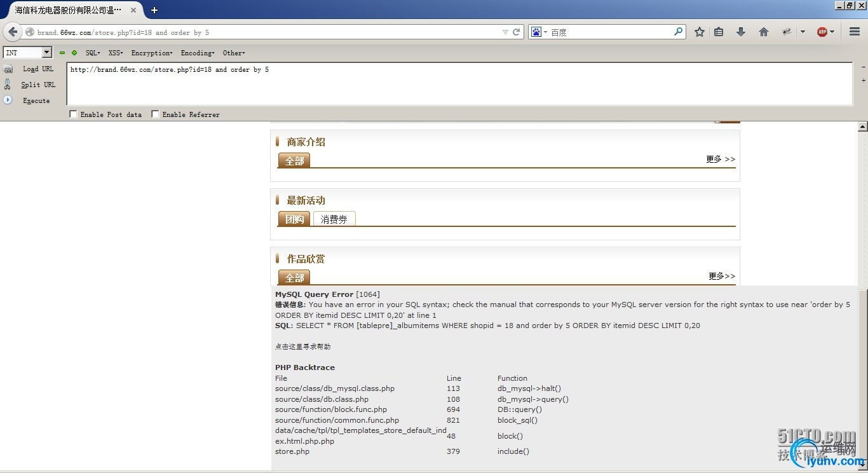
Task: Click the Adblock Plus ABP icon
Action: coord(822,32)
